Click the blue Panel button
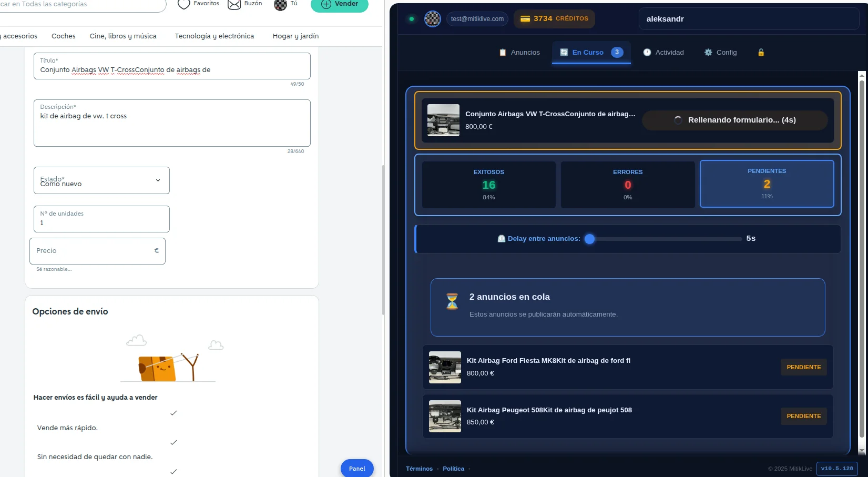Image resolution: width=868 pixels, height=477 pixels. pos(357,468)
